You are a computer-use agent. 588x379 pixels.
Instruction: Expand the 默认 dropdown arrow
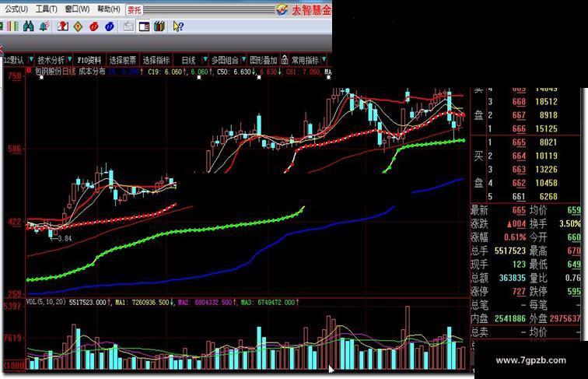coord(31,59)
